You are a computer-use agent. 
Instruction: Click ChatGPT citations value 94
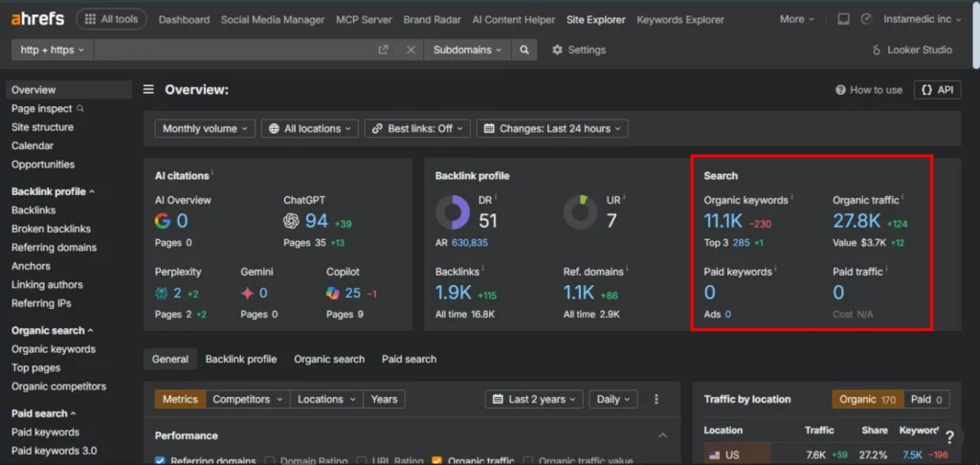(316, 221)
